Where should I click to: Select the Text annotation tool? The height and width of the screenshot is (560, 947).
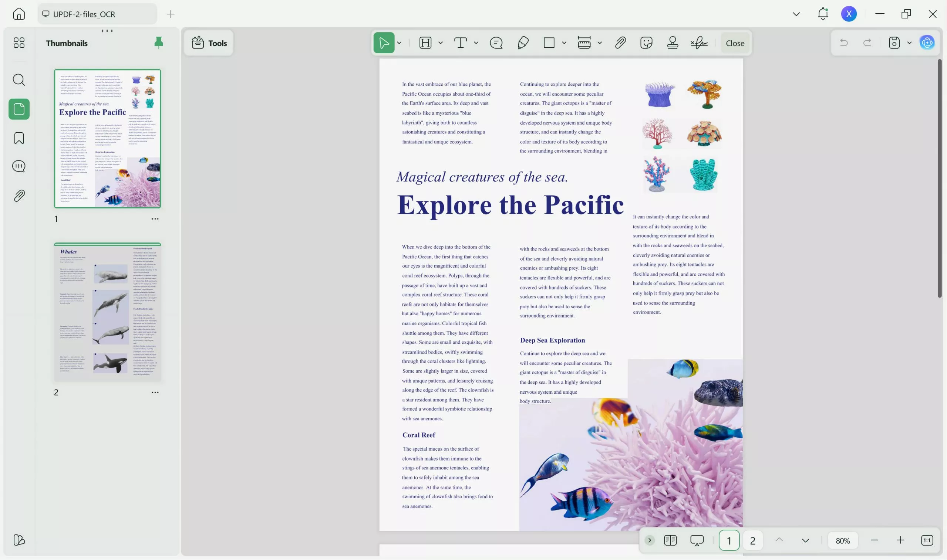pyautogui.click(x=461, y=43)
